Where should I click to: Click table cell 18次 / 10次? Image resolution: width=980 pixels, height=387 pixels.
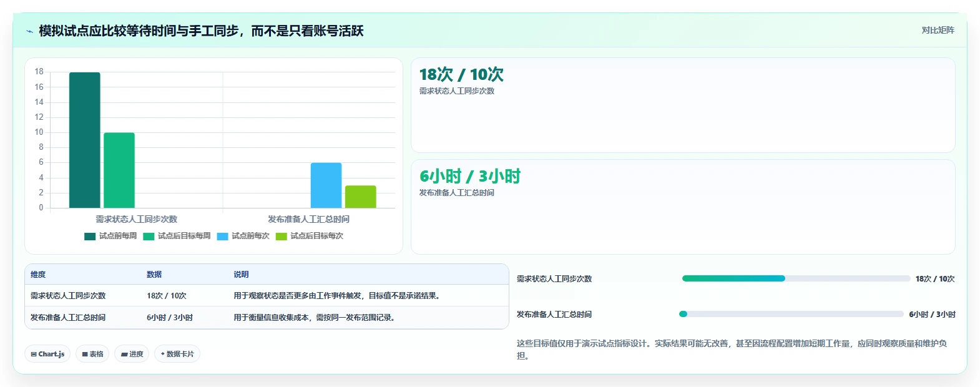point(167,296)
